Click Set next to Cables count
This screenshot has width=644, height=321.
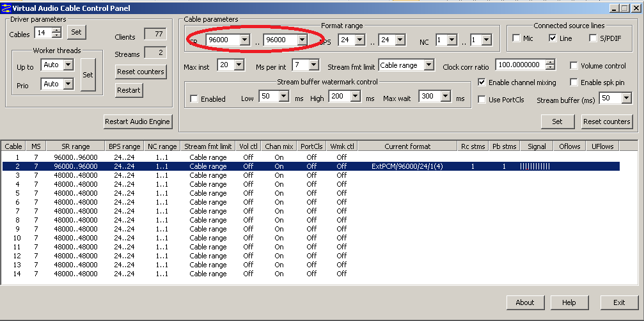click(76, 32)
